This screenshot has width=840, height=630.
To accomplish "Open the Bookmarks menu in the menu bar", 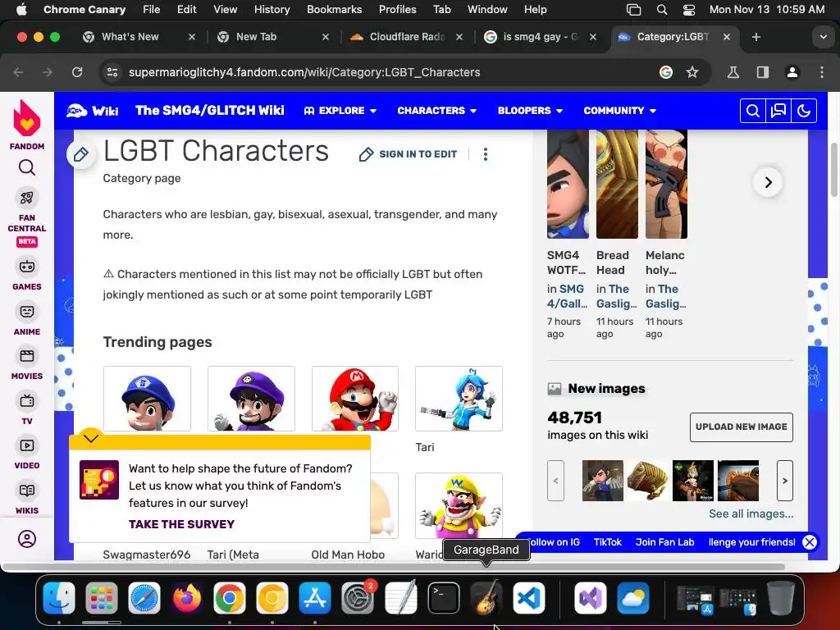I will 335,9.
